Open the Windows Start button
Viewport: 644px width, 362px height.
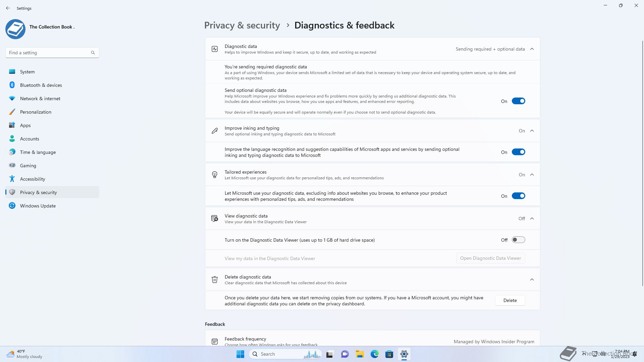(240, 354)
